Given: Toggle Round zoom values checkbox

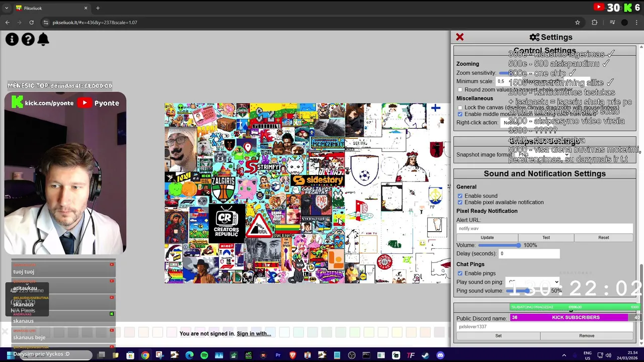Looking at the screenshot, I should (460, 89).
